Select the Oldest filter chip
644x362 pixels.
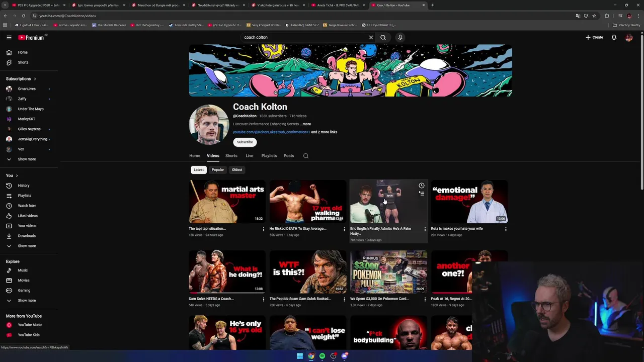[x=237, y=170]
